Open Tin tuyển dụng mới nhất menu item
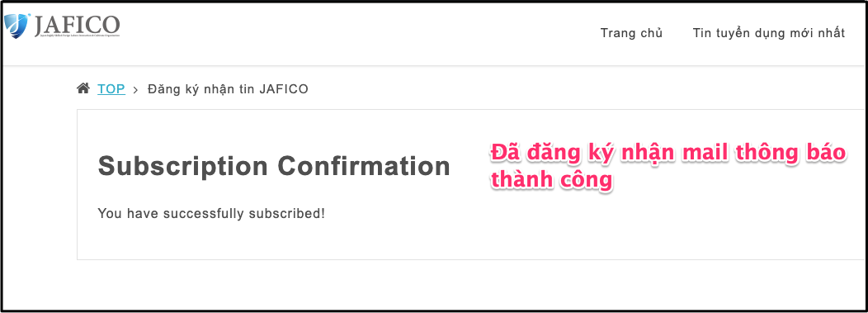The image size is (868, 313). [769, 33]
